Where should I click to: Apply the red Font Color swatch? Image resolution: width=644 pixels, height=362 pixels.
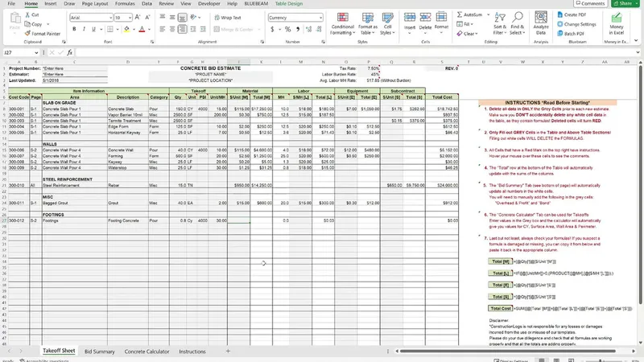coord(142,29)
